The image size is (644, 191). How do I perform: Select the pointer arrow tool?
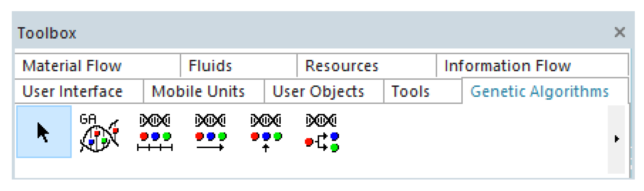[x=44, y=132]
